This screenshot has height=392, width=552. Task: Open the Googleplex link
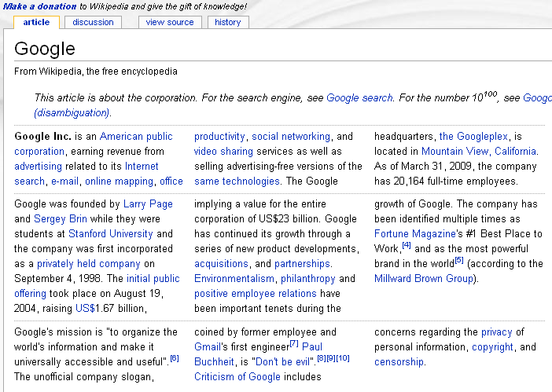[x=473, y=137]
